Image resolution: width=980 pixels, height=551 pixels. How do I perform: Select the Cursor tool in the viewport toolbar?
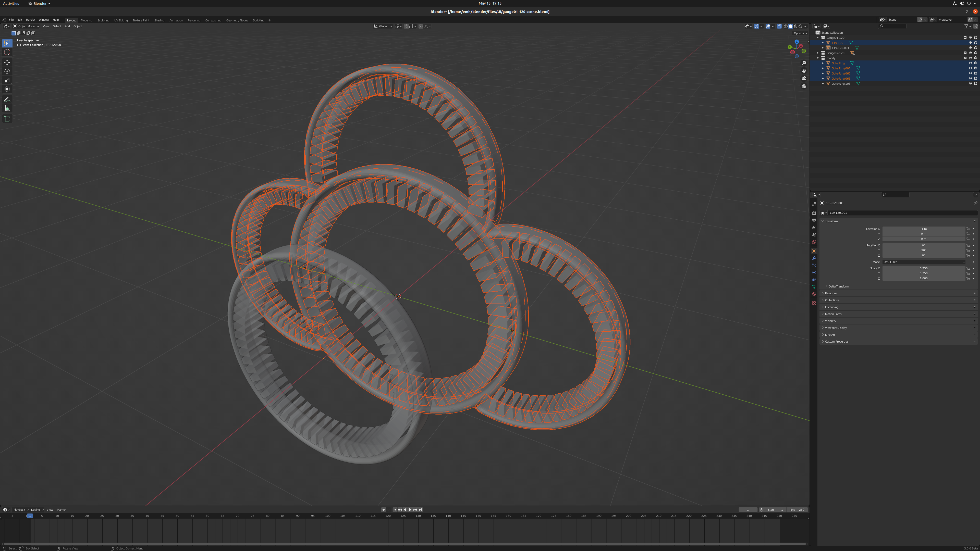[x=7, y=53]
